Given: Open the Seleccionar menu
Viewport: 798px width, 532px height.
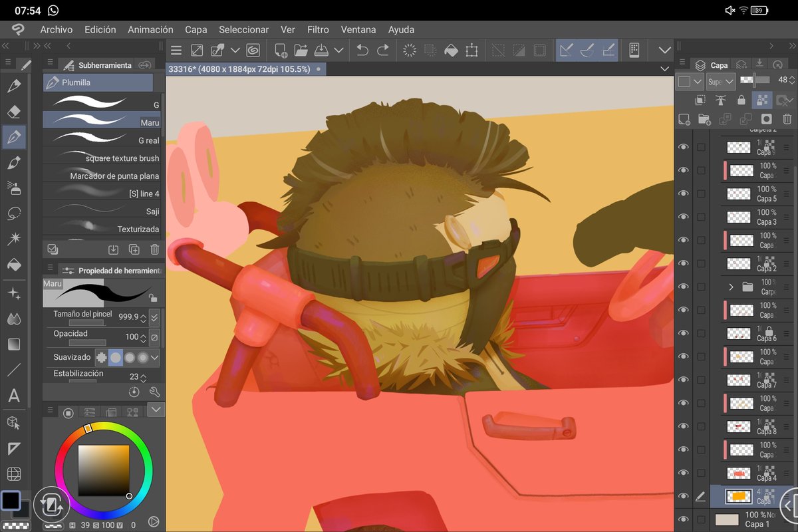Looking at the screenshot, I should (x=244, y=29).
